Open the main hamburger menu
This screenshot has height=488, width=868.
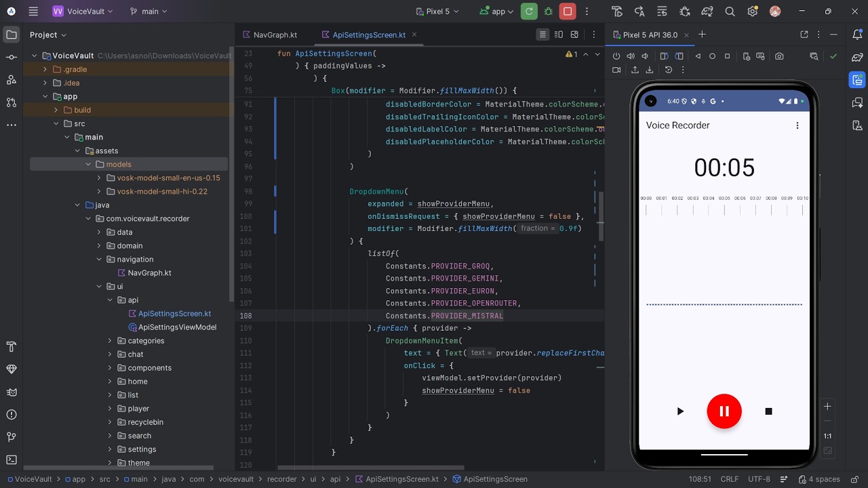[x=34, y=12]
